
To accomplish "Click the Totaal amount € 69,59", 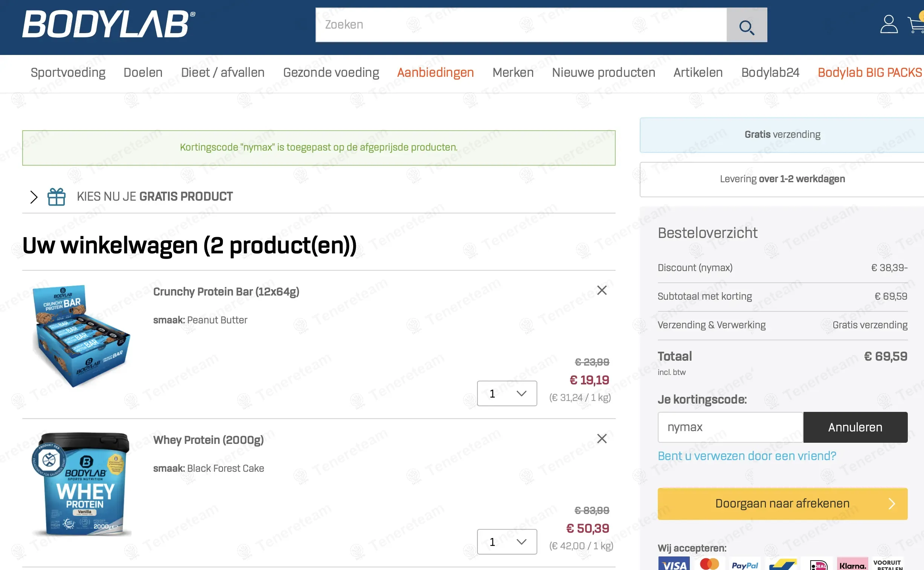I will point(886,357).
